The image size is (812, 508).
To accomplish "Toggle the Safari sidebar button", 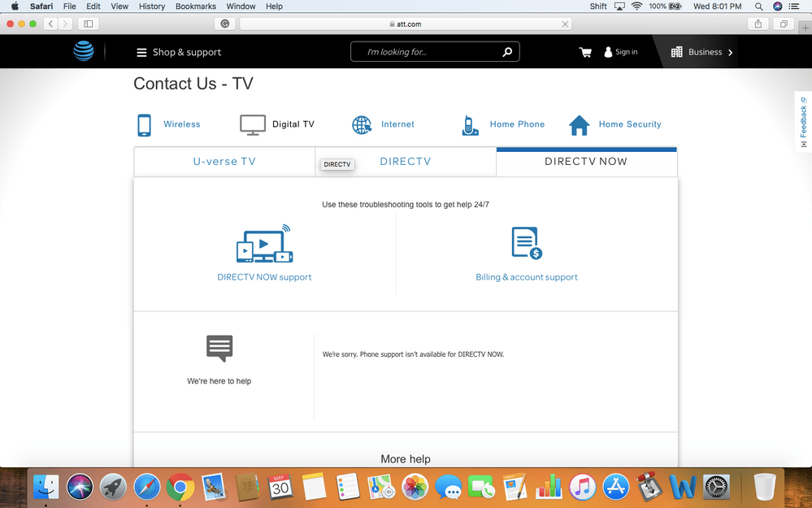I will pos(89,24).
